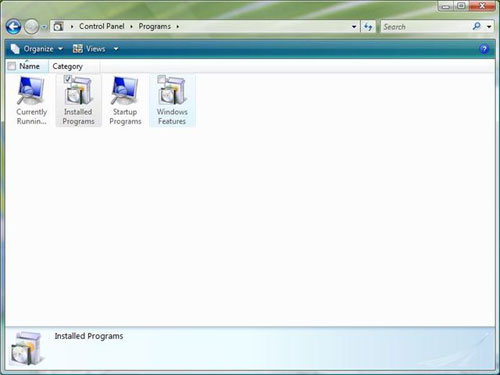
Task: Click the Refresh button beside address bar
Action: click(x=368, y=26)
